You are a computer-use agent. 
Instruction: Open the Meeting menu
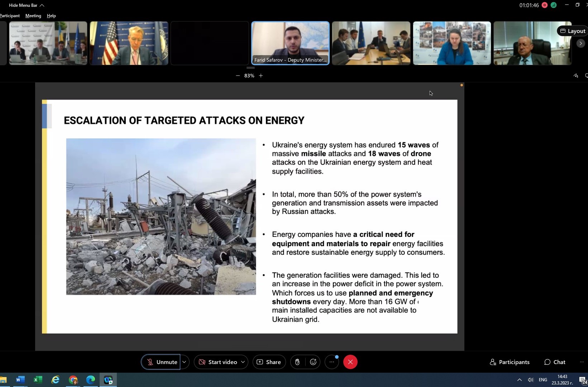pos(33,16)
